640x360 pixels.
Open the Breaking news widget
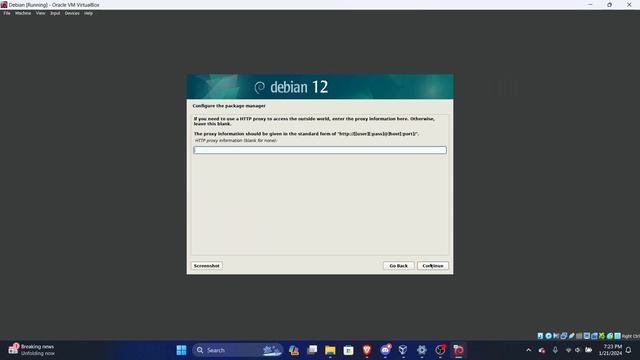pyautogui.click(x=31, y=350)
